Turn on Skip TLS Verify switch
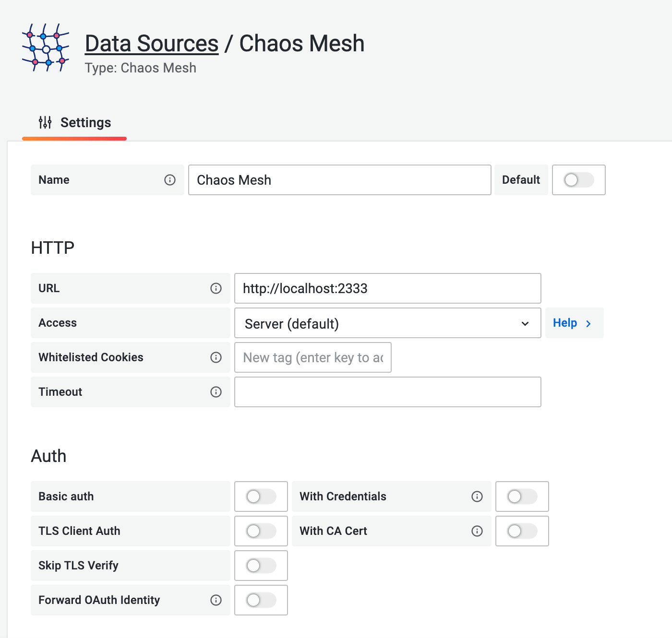Image resolution: width=672 pixels, height=638 pixels. click(x=261, y=566)
